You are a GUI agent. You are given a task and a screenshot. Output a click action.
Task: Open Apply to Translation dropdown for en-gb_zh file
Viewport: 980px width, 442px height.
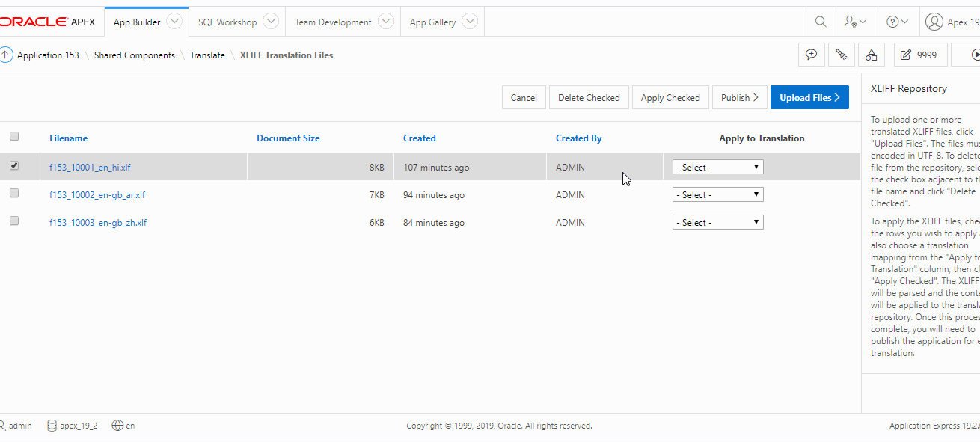(717, 223)
